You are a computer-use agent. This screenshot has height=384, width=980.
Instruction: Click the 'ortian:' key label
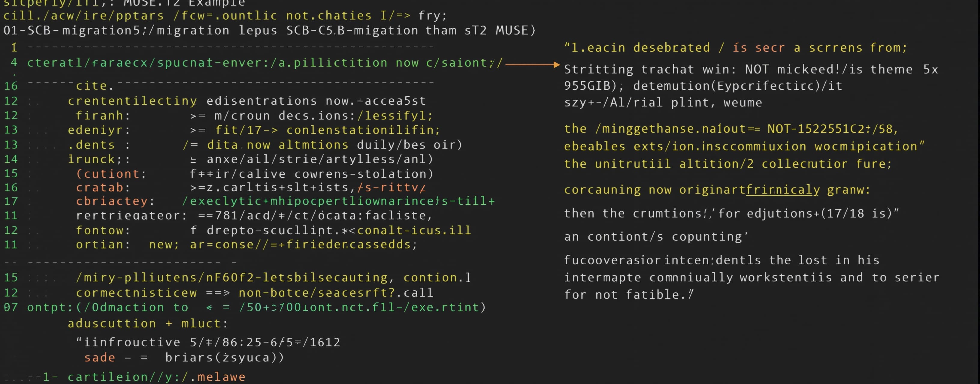(x=103, y=244)
